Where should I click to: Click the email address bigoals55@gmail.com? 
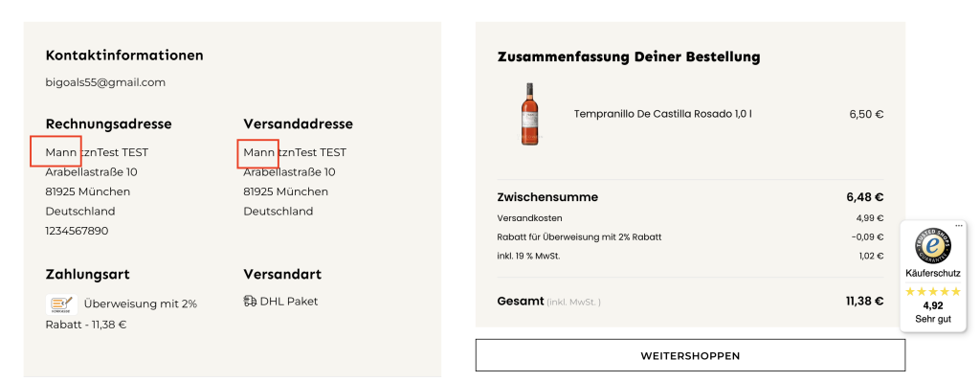pos(105,82)
